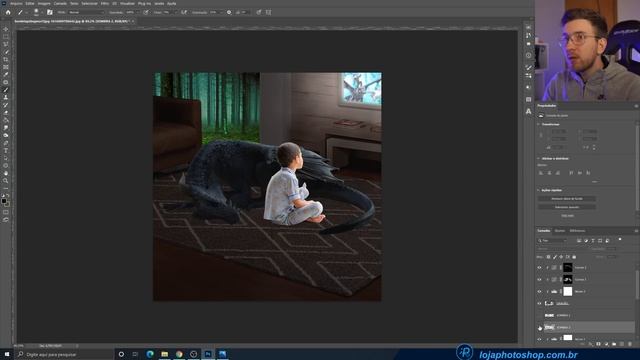This screenshot has width=640, height=360.
Task: Swap foreground and background colors
Action: pyautogui.click(x=8, y=196)
